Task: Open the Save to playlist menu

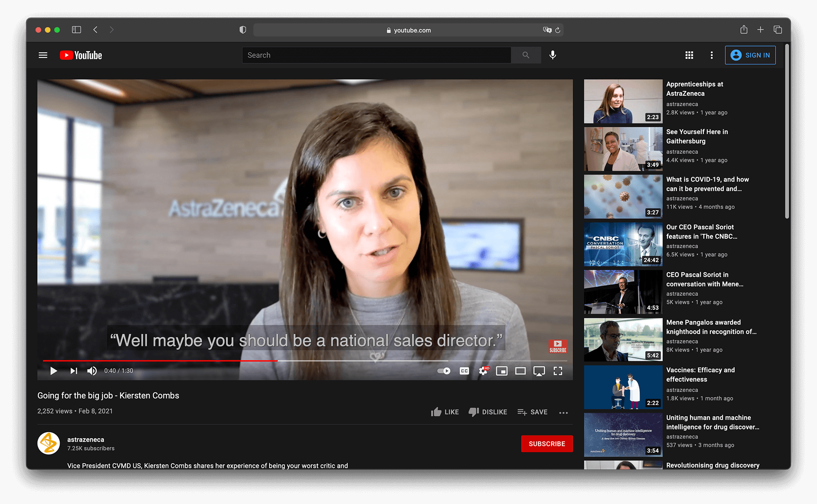Action: 532,412
